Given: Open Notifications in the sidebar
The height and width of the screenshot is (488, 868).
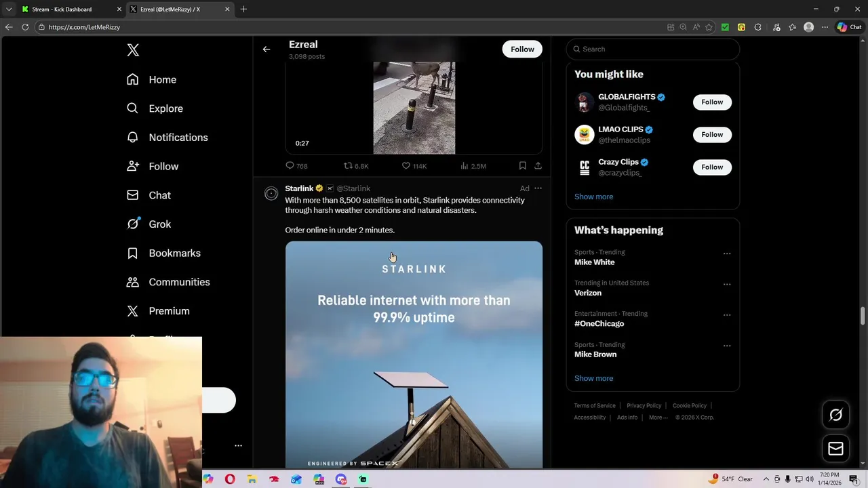Looking at the screenshot, I should click(167, 138).
